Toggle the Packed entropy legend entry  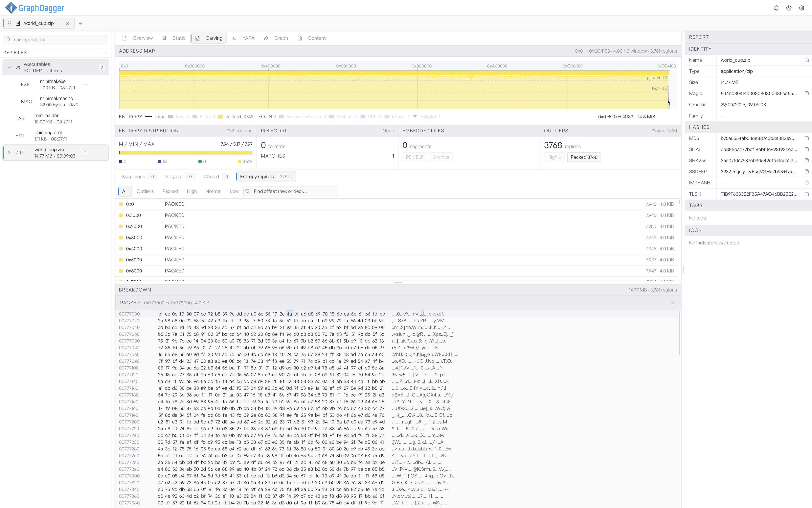point(236,117)
